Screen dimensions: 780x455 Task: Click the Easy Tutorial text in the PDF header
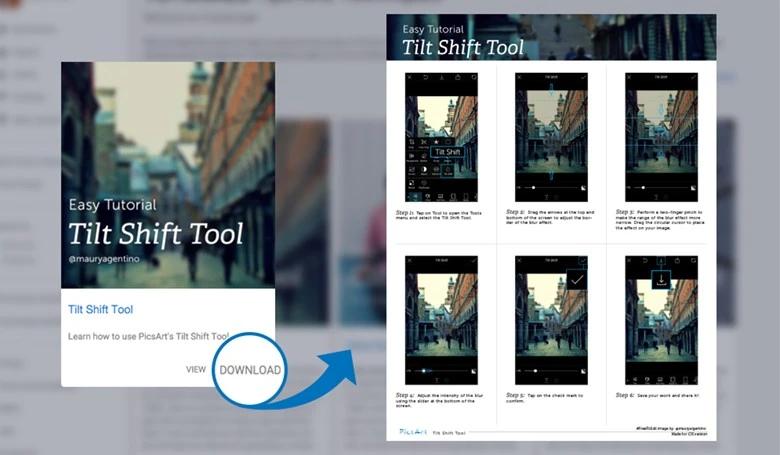(433, 29)
